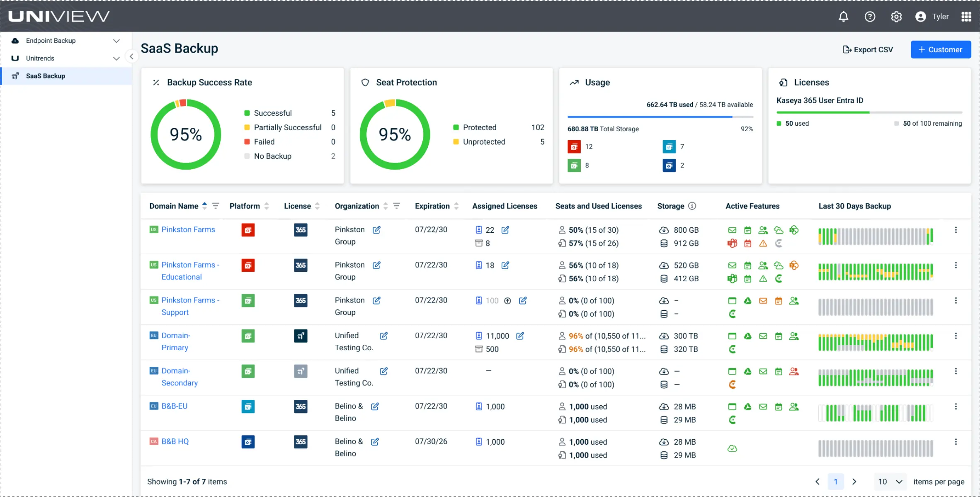The image size is (980, 497).
Task: Click the UNIVIEW logo
Action: click(x=59, y=16)
